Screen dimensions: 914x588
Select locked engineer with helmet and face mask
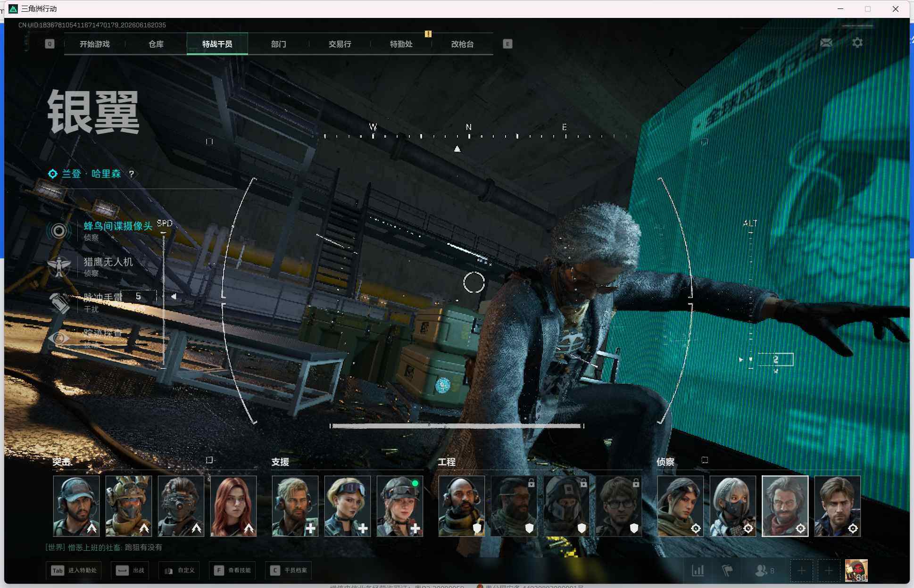pos(566,506)
